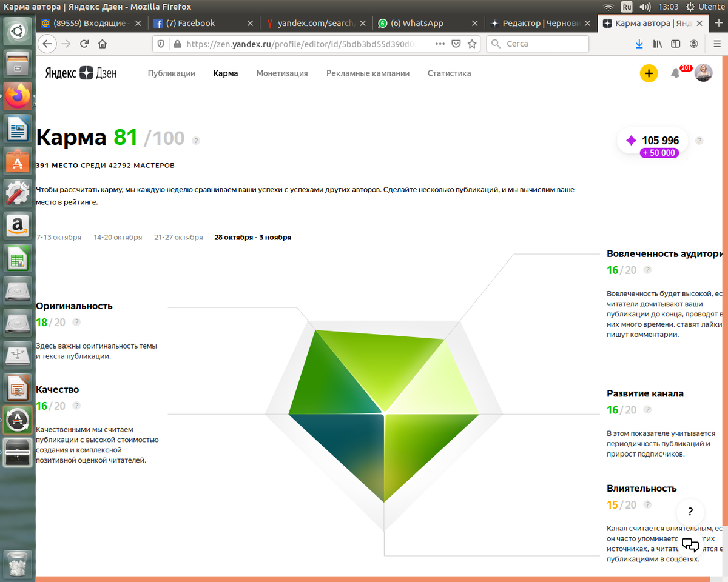Click the help icon beside Вовлеченность score

647,270
